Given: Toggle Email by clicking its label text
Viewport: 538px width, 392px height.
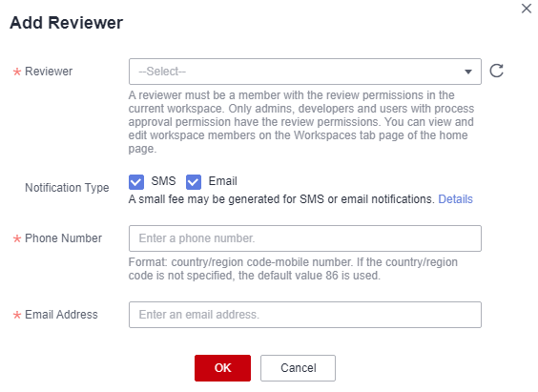Looking at the screenshot, I should coord(222,181).
